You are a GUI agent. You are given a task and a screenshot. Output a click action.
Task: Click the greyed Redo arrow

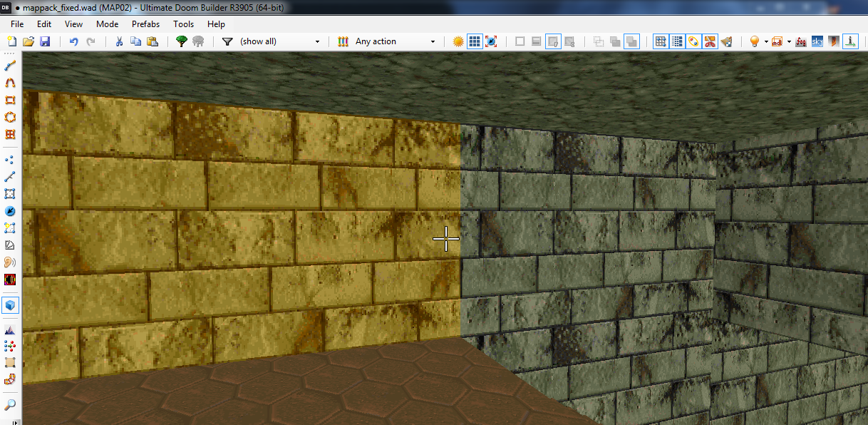click(x=91, y=41)
